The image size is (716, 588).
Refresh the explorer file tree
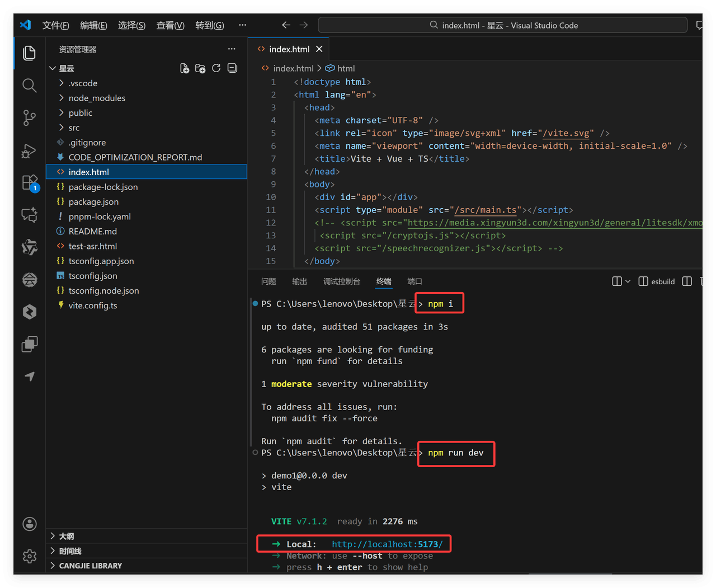216,68
